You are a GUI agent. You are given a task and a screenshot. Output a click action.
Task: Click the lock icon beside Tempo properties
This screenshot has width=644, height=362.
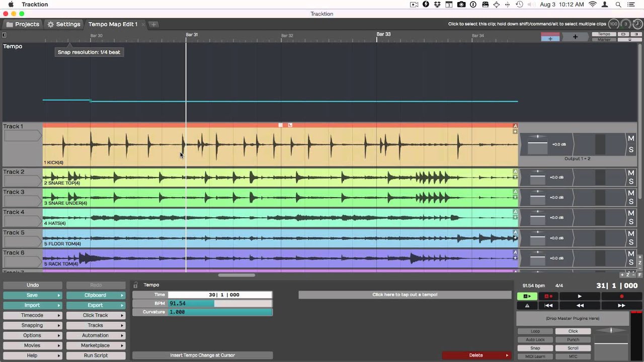click(135, 285)
